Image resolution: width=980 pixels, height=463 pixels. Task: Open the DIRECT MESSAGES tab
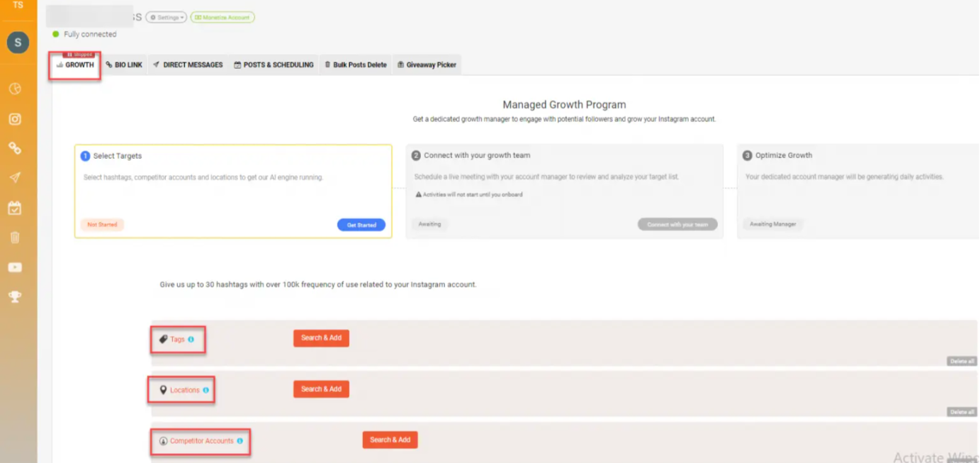pos(188,65)
